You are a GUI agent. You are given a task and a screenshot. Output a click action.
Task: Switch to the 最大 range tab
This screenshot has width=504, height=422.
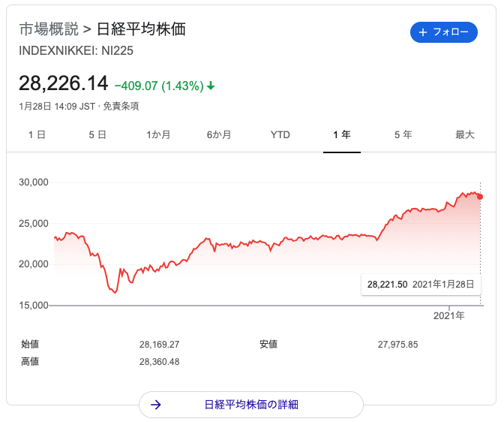click(465, 134)
